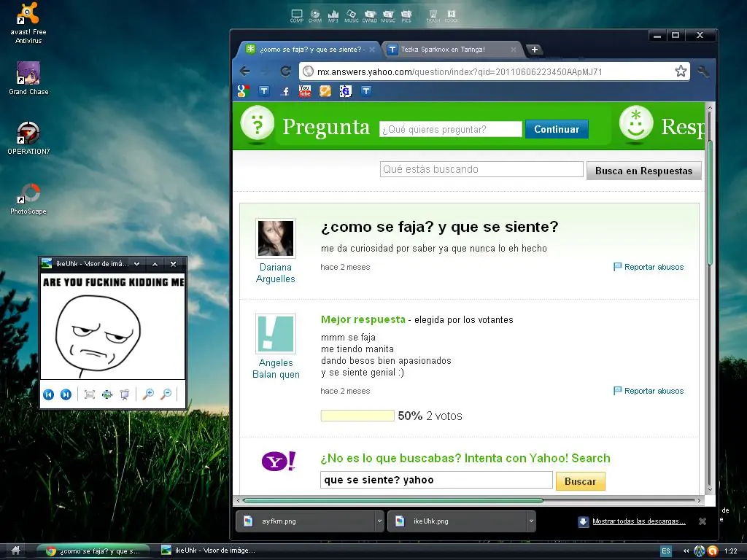Screen dimensions: 747x560
Task: Click the Yahoo search box with query
Action: 436,480
